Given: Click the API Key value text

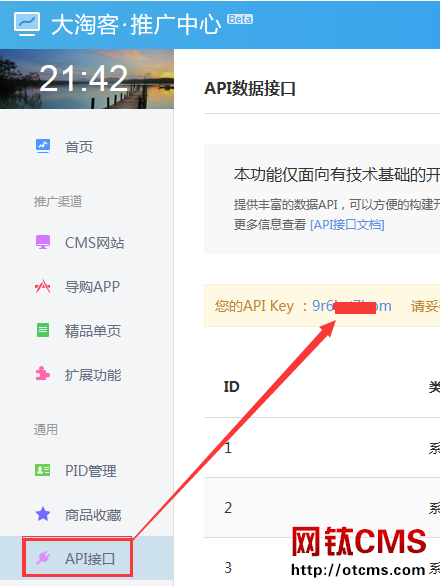Looking at the screenshot, I should point(352,306).
